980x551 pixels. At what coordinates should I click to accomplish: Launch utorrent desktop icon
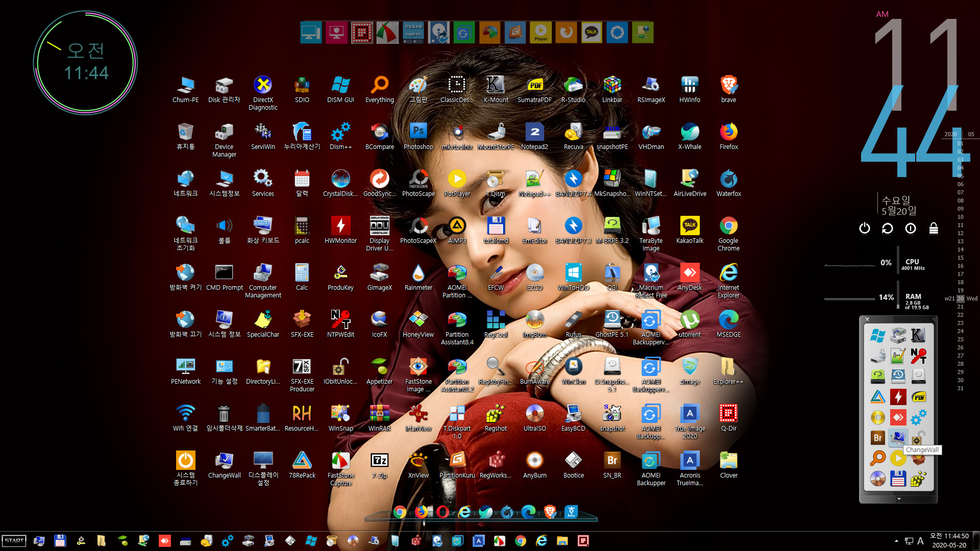point(690,324)
